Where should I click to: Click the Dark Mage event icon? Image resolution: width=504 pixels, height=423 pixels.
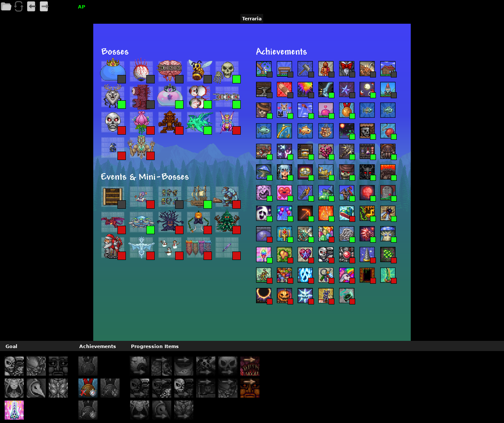pyautogui.click(x=142, y=196)
